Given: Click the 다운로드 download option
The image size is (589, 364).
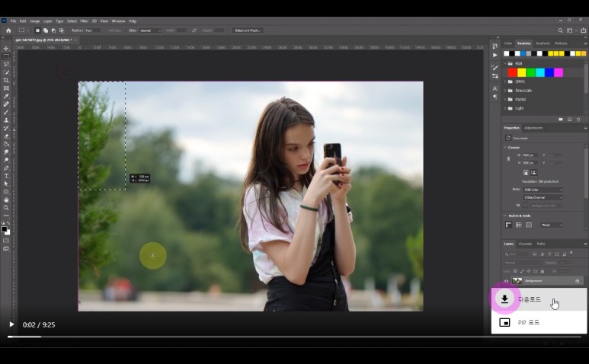Looking at the screenshot, I should click(539, 299).
